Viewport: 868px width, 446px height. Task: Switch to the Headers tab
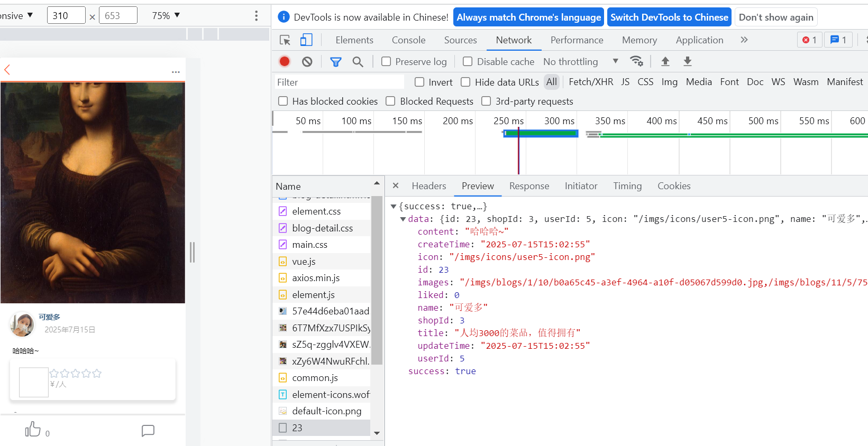429,185
